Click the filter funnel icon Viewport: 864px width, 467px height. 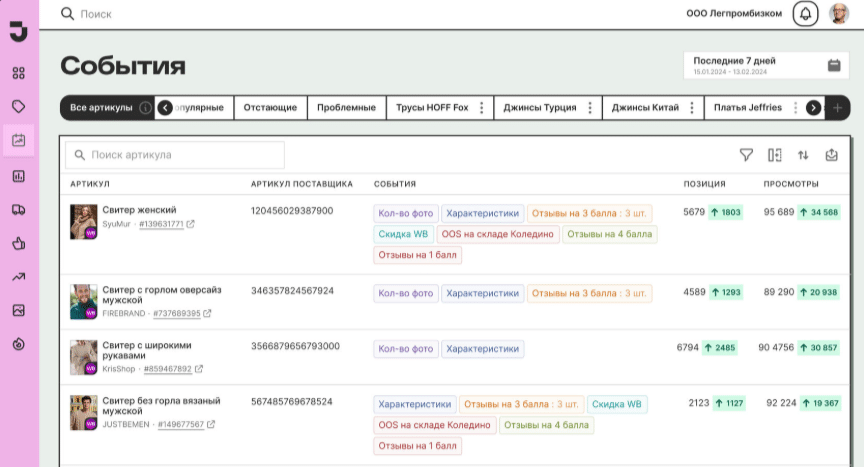point(746,155)
